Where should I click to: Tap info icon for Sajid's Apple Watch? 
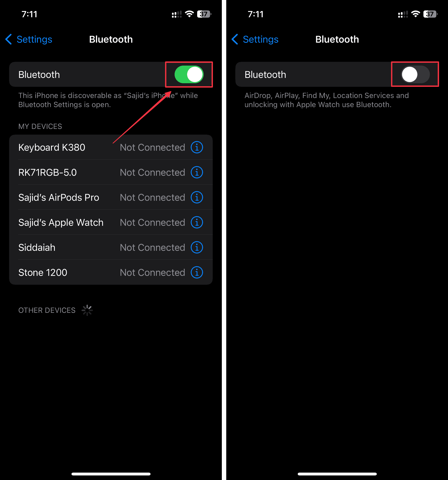(197, 222)
